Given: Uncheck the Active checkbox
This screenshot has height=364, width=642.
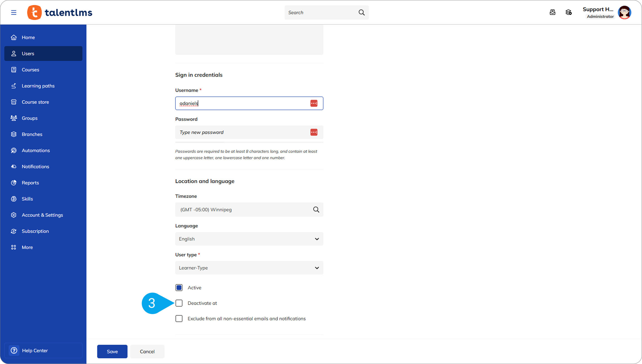Looking at the screenshot, I should tap(179, 288).
